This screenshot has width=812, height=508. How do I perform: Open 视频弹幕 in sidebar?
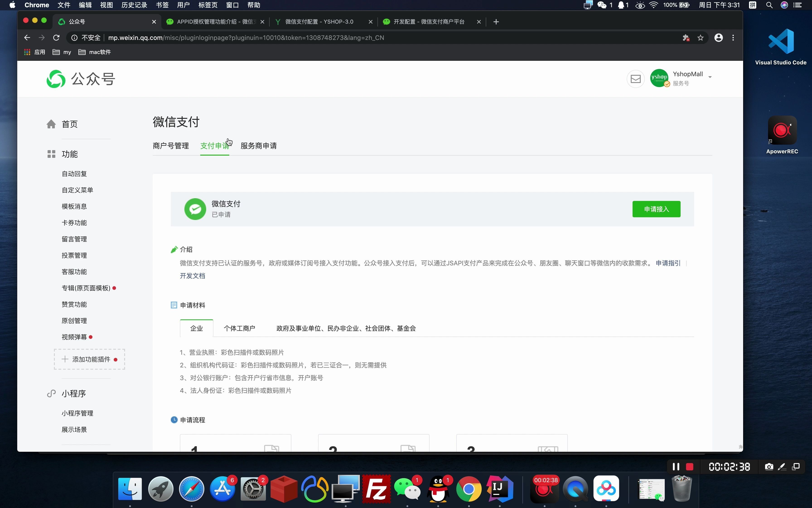click(x=74, y=337)
